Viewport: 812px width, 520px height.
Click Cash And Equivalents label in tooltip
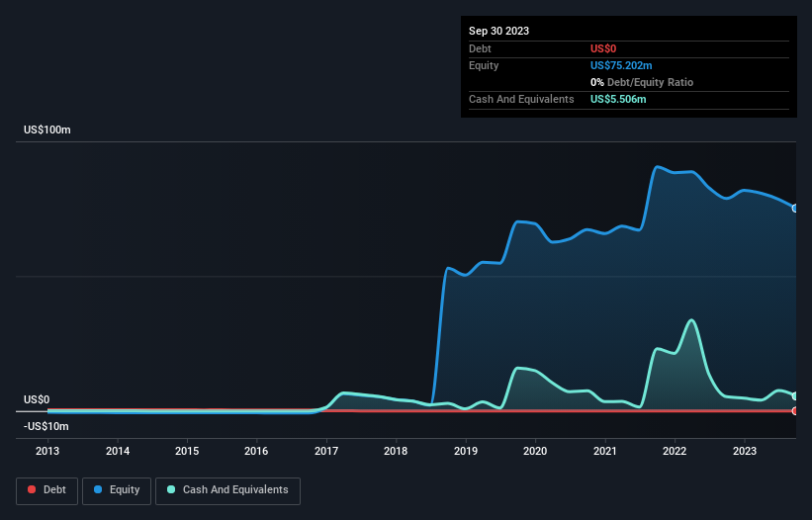pos(521,99)
